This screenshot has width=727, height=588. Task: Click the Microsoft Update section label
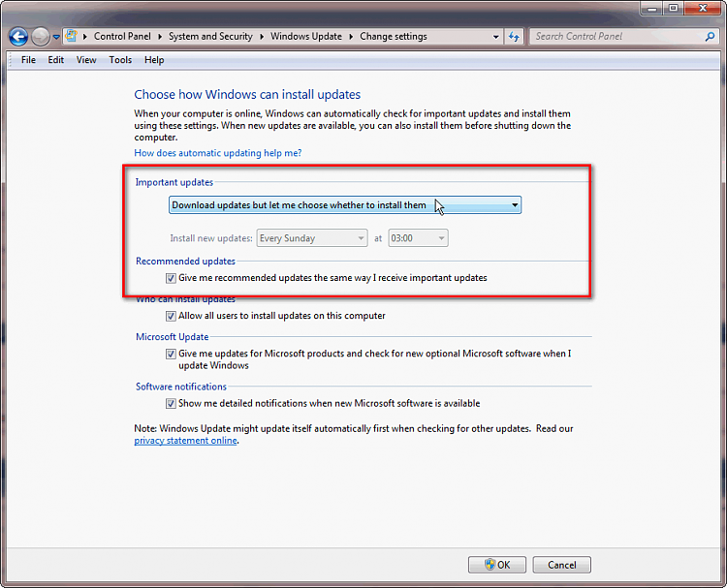click(172, 337)
